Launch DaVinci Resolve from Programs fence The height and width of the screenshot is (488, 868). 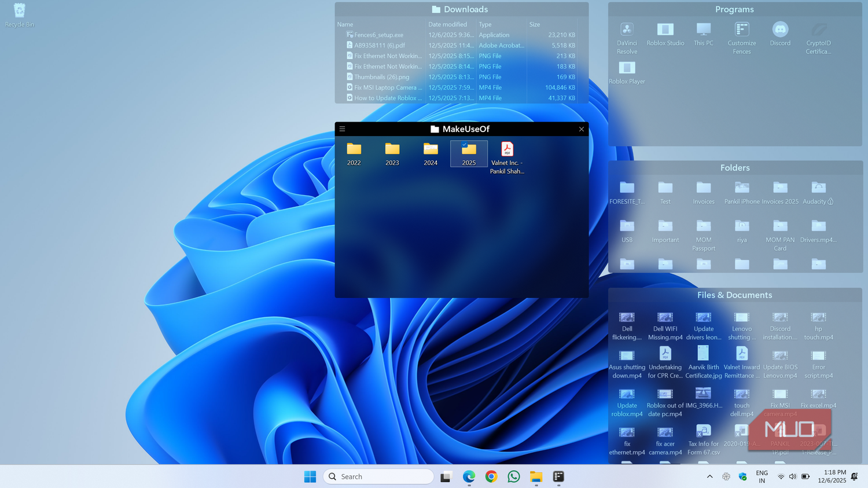pyautogui.click(x=627, y=38)
